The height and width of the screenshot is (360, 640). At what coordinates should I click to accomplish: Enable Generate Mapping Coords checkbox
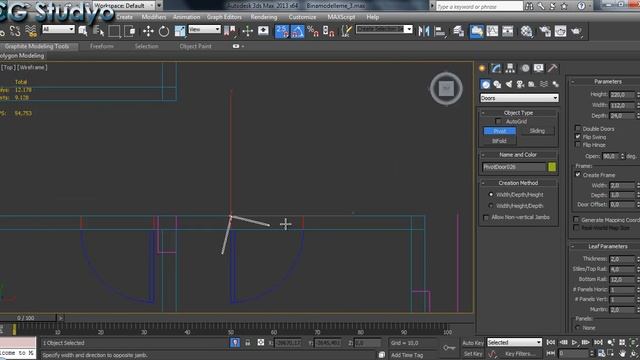click(x=576, y=220)
